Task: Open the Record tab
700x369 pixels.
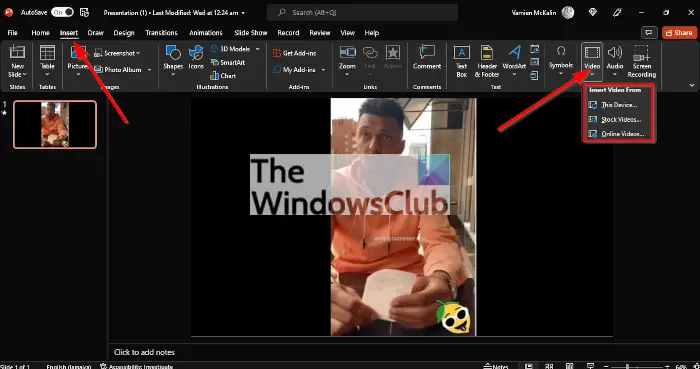Action: click(x=288, y=33)
